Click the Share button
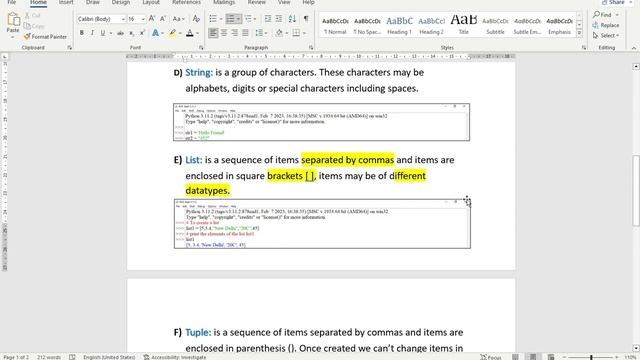The image size is (640, 360). 613,2
